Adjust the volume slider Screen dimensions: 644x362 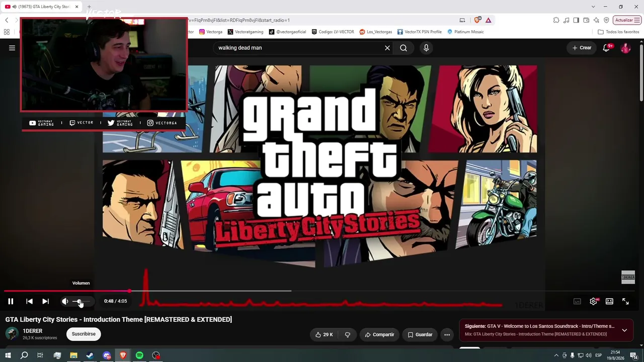click(82, 301)
